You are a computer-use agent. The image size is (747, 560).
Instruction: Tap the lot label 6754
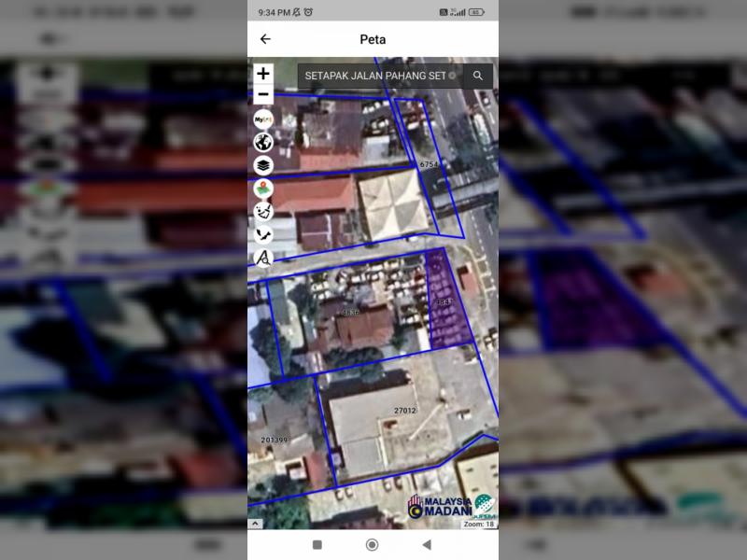pos(429,164)
